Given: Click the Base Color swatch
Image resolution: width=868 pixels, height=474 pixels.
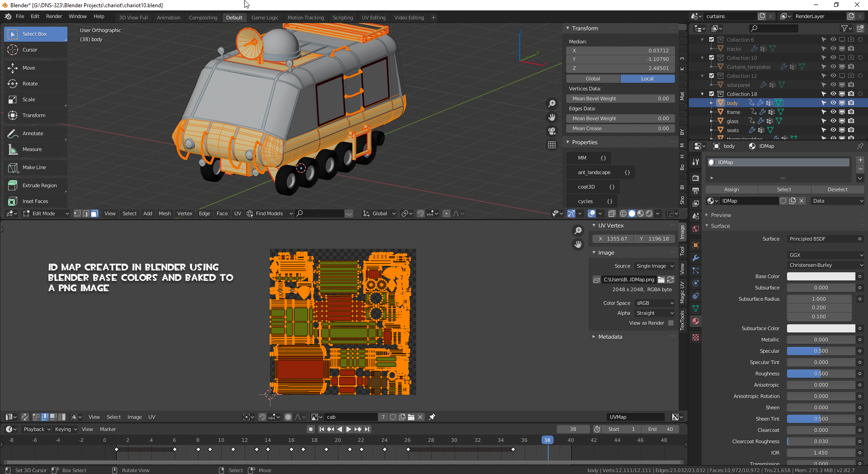Looking at the screenshot, I should pyautogui.click(x=821, y=276).
